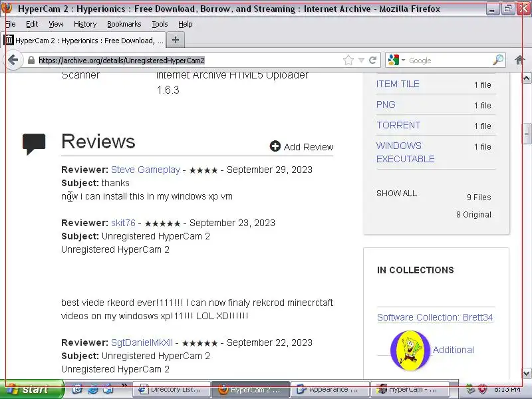
Task: Click the Internet Explorer quick launch icon
Action: point(92,390)
